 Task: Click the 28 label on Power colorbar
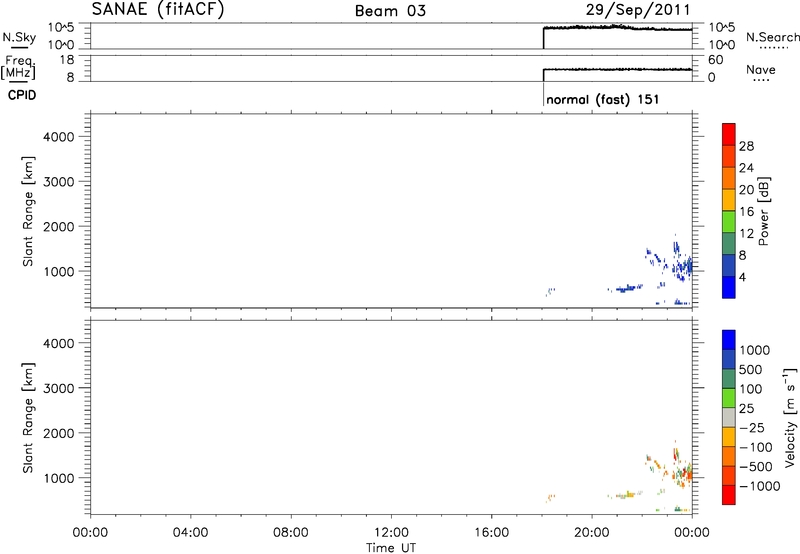coord(746,146)
